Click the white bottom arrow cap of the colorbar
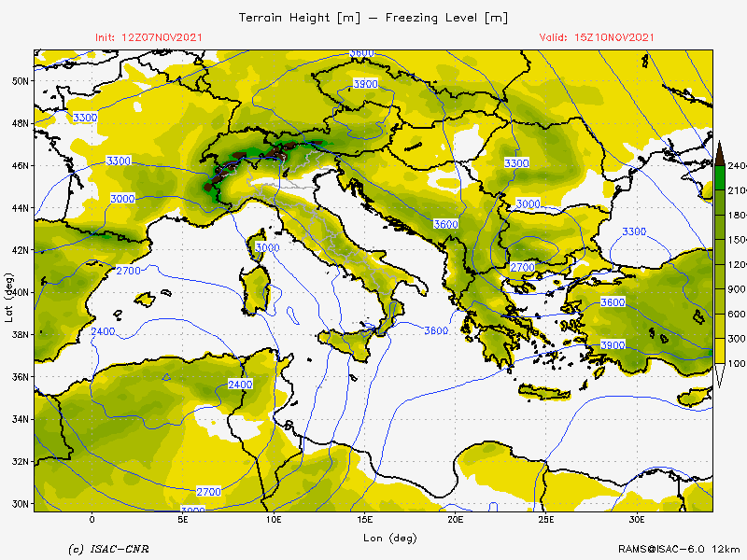 [720, 376]
